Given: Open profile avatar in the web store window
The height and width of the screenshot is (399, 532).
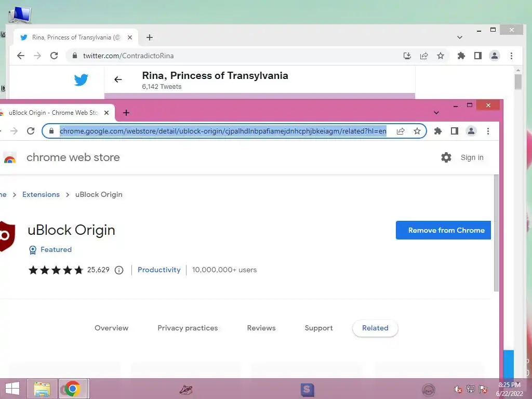Looking at the screenshot, I should (x=471, y=131).
